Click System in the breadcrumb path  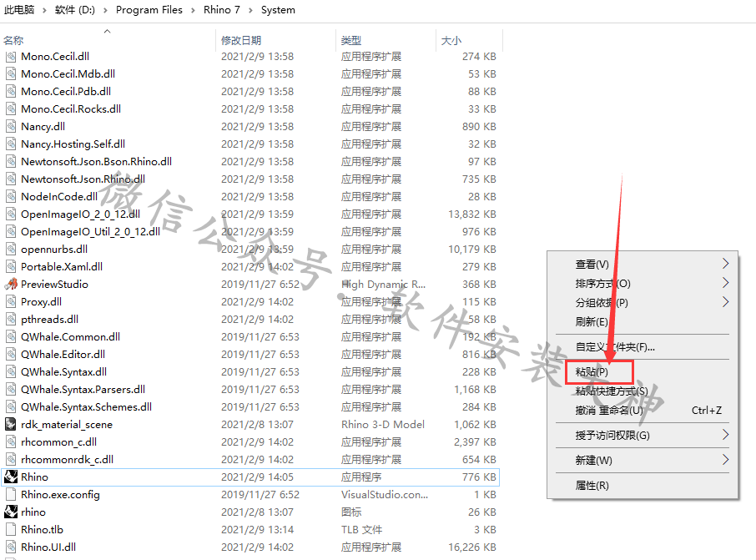click(x=278, y=10)
